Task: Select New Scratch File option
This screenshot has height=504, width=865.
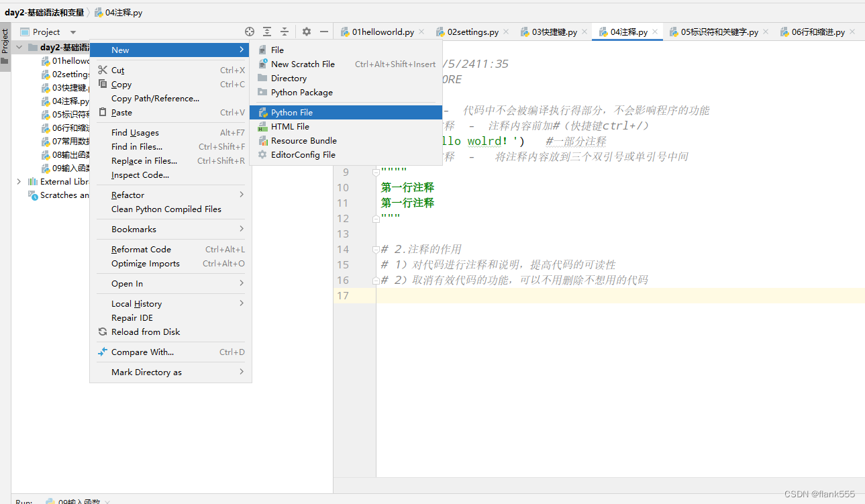Action: click(346, 64)
